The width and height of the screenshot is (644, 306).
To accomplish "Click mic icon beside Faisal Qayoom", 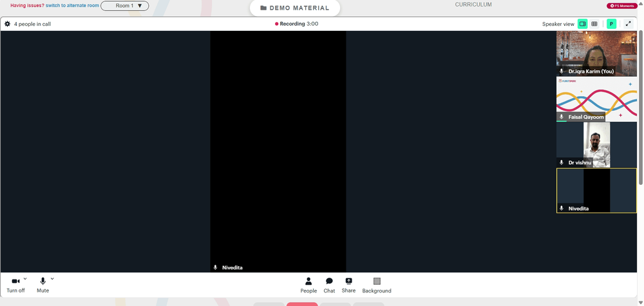I will (x=562, y=117).
